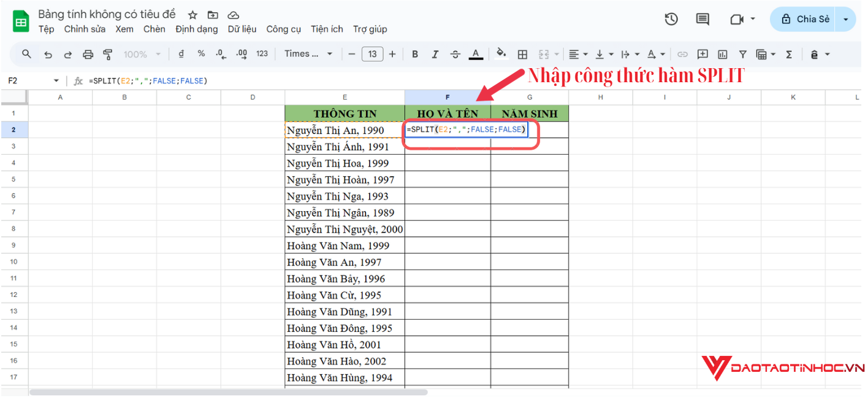Image resolution: width=868 pixels, height=397 pixels.
Task: Open the 123 number formats menu
Action: tap(262, 54)
